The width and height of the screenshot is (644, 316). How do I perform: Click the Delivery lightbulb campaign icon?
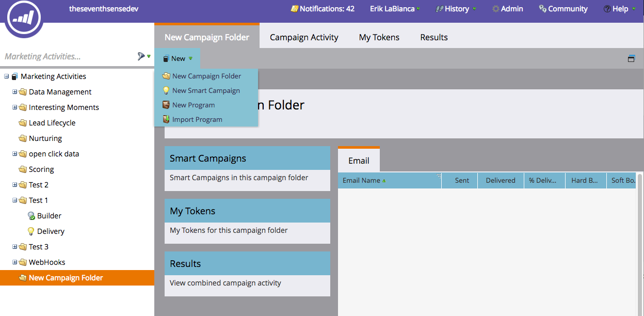click(x=31, y=231)
